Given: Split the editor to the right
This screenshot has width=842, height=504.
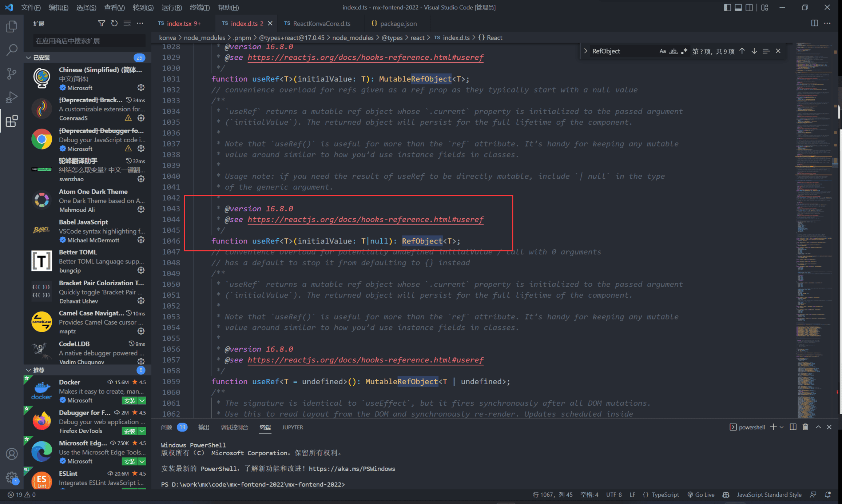Looking at the screenshot, I should (x=814, y=23).
